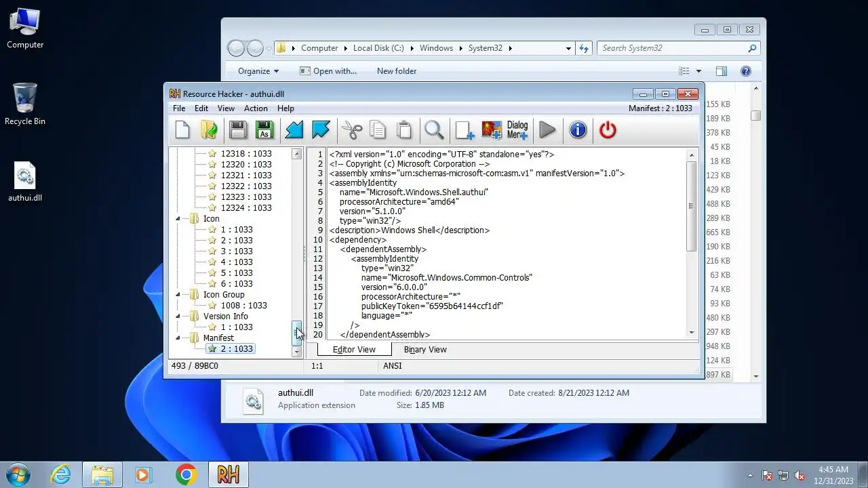Collapse the Icon folder in resource tree
This screenshot has height=488, width=868.
click(x=178, y=219)
